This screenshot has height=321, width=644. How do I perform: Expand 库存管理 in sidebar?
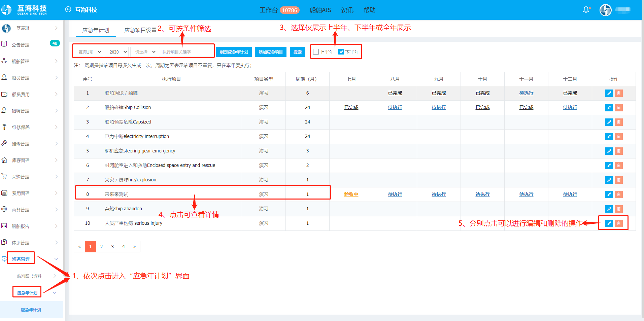[x=32, y=160]
